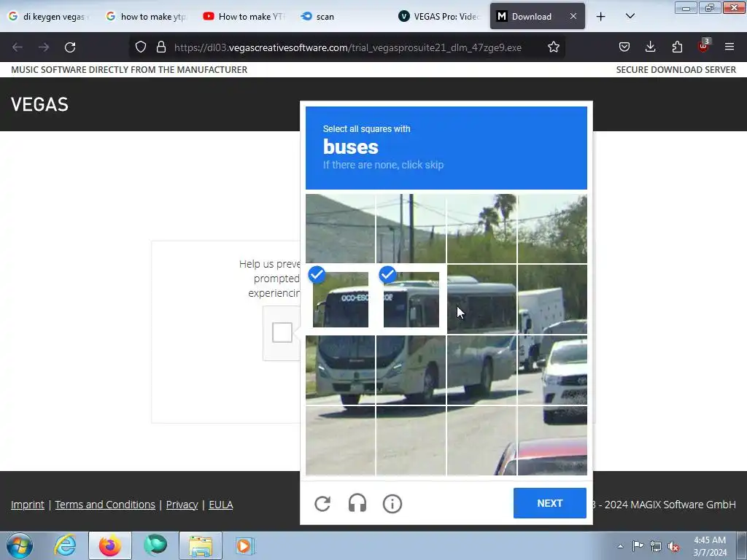
Task: Switch to 'how to make ytp' Google tab
Action: (x=145, y=16)
